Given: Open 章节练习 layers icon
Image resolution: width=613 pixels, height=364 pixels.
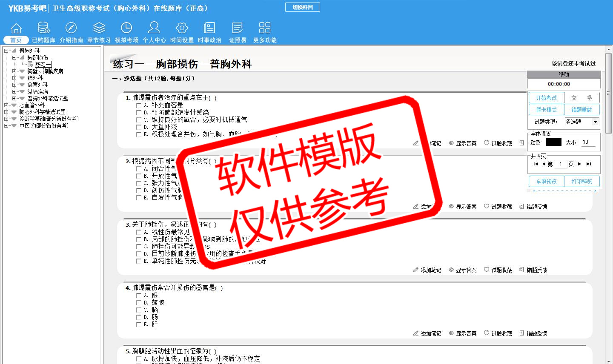Looking at the screenshot, I should click(x=99, y=28).
